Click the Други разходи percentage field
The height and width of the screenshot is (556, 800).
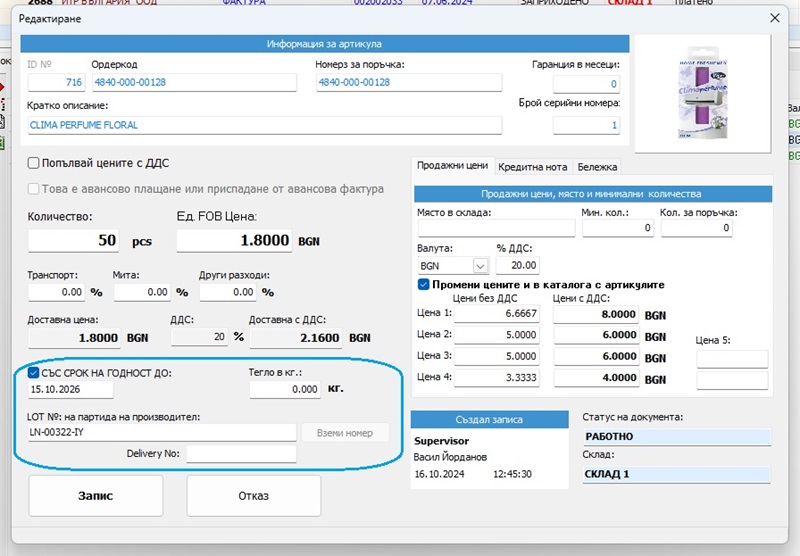[227, 292]
